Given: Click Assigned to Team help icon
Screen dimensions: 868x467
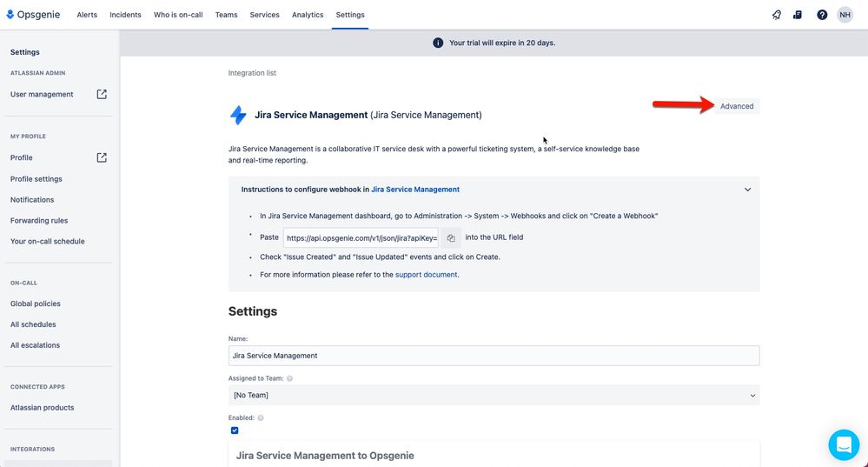Looking at the screenshot, I should pos(289,378).
